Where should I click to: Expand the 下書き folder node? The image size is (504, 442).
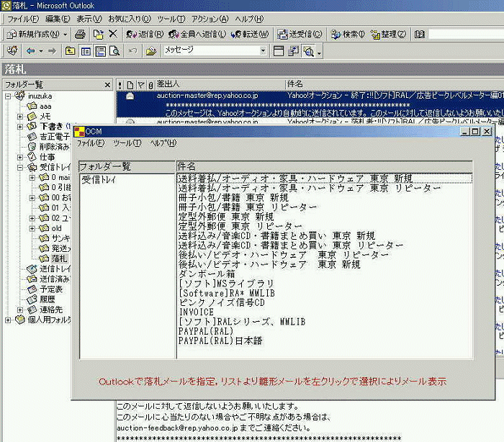(21, 126)
